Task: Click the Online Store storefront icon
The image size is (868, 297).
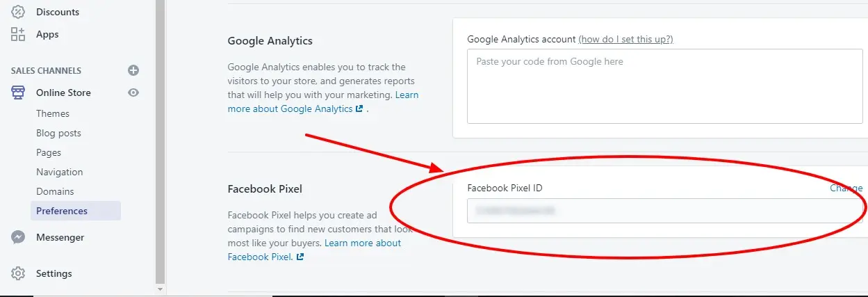Action: tap(18, 93)
